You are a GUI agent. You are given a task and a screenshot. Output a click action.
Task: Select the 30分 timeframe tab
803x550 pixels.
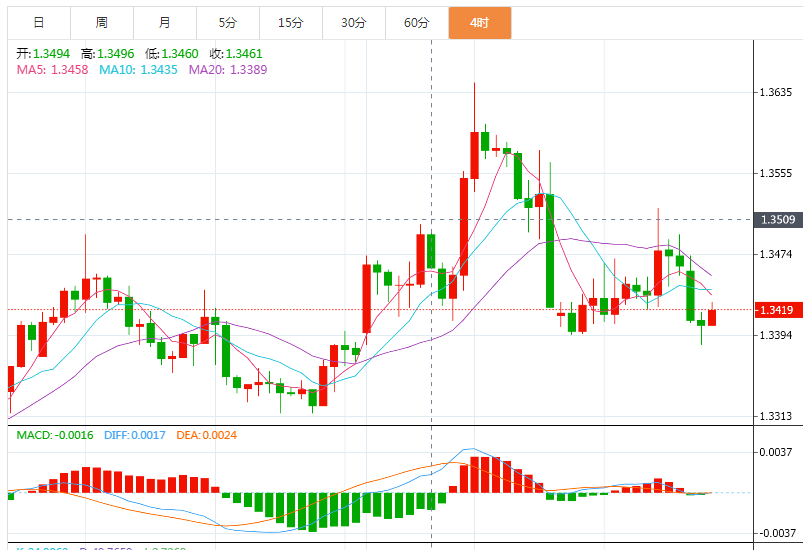coord(354,23)
